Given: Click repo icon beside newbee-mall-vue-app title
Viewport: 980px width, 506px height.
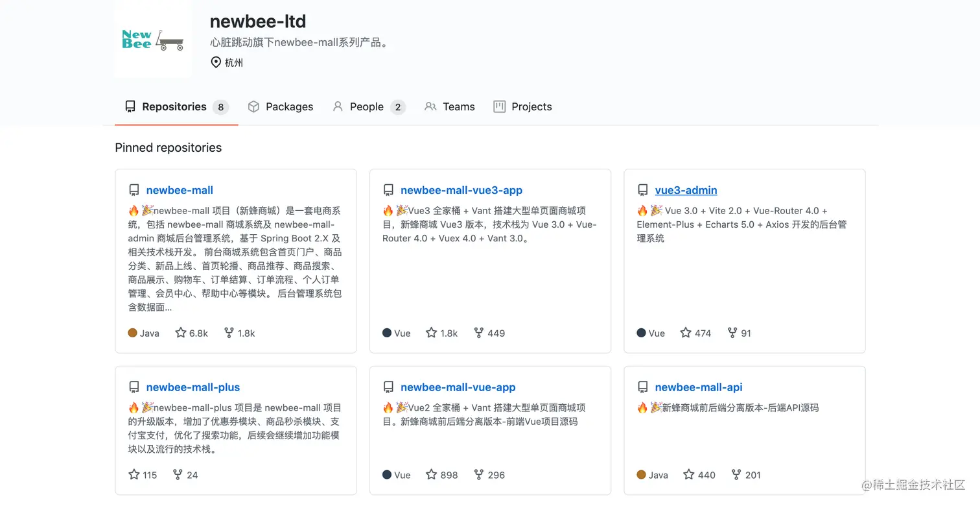Looking at the screenshot, I should pos(388,387).
